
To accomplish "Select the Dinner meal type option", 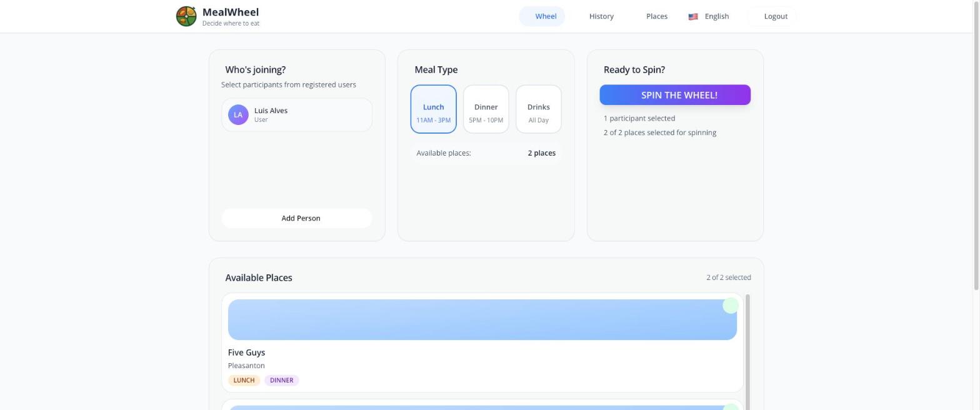I will point(486,109).
